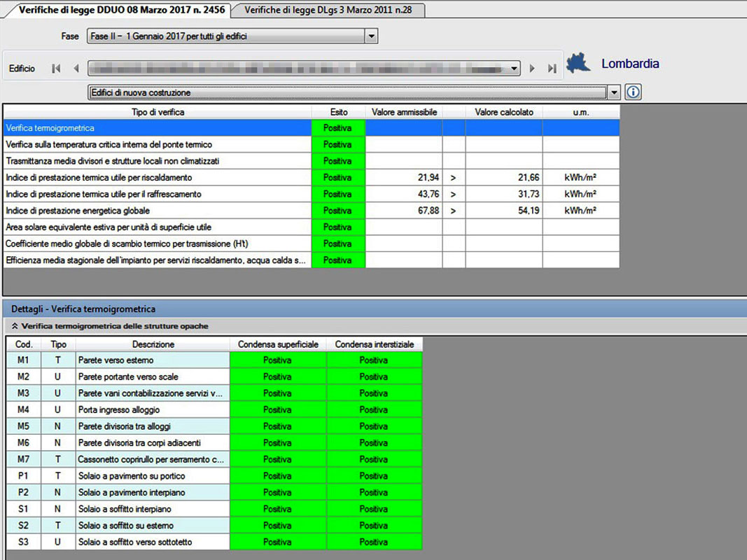
Task: Select M1 Parete verso esterno row
Action: tap(153, 360)
